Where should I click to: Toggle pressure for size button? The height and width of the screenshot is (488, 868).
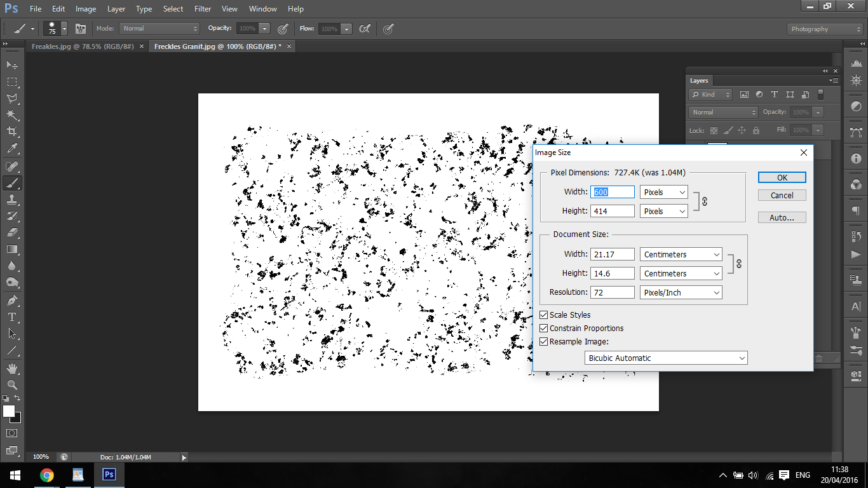click(x=388, y=29)
